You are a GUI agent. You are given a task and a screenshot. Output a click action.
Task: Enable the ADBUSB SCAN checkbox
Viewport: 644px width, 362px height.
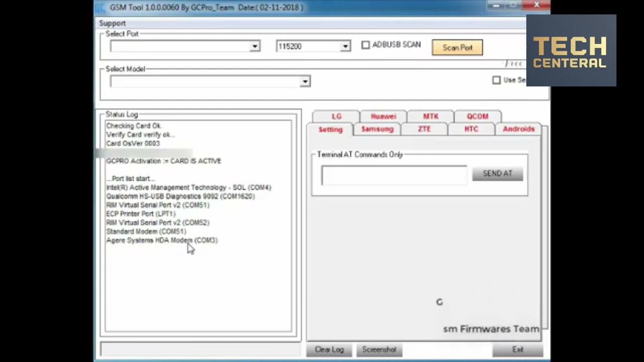coord(365,45)
